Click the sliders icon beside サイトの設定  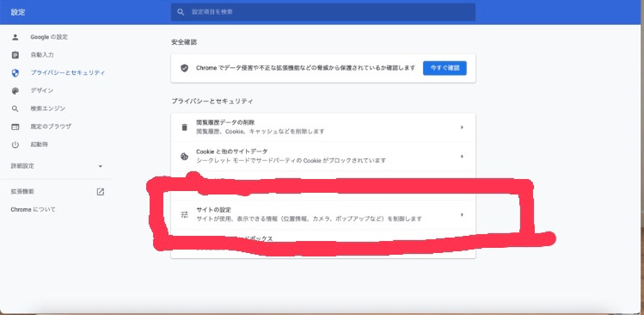pyautogui.click(x=184, y=214)
